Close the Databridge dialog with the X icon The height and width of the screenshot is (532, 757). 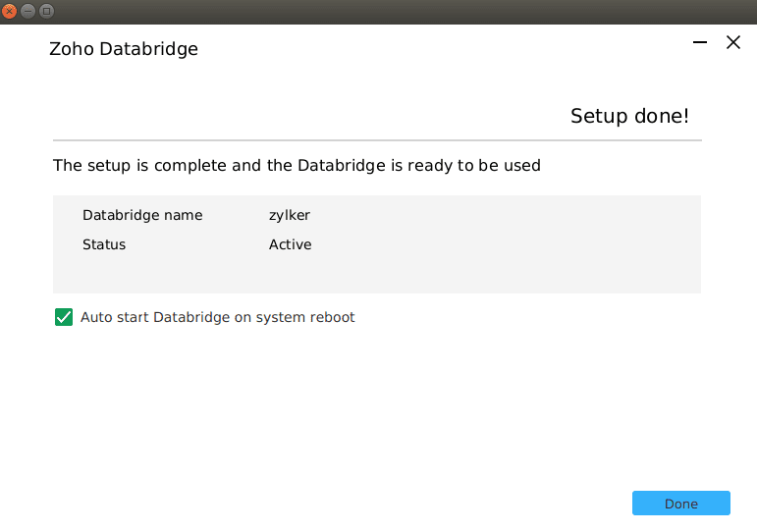[x=732, y=42]
